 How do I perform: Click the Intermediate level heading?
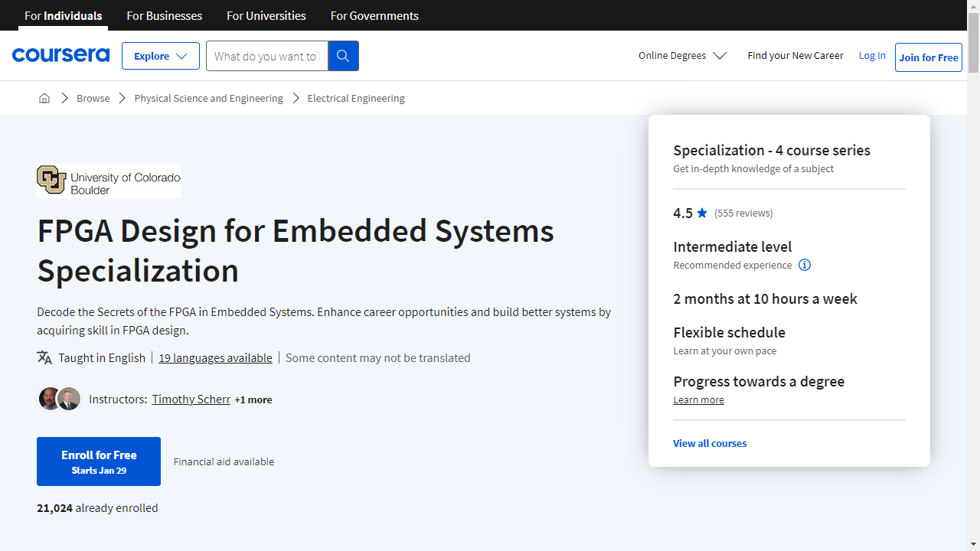tap(733, 246)
